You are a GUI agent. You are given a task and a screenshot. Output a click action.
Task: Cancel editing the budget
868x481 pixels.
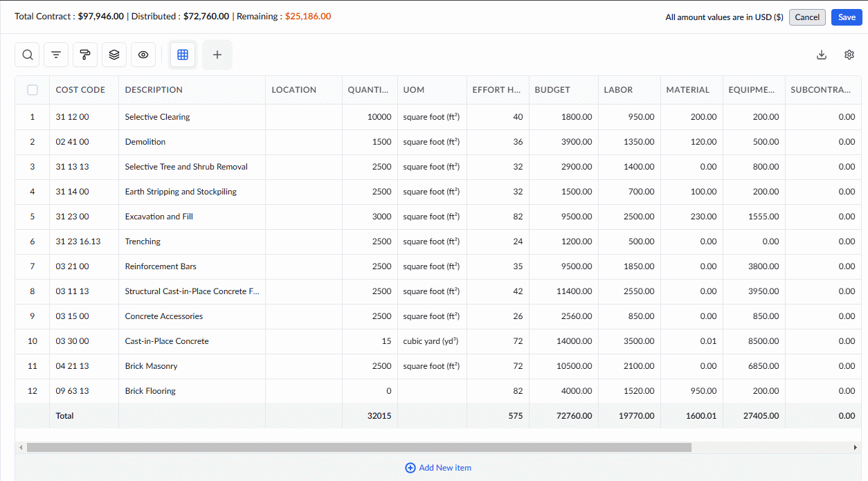[x=807, y=17]
